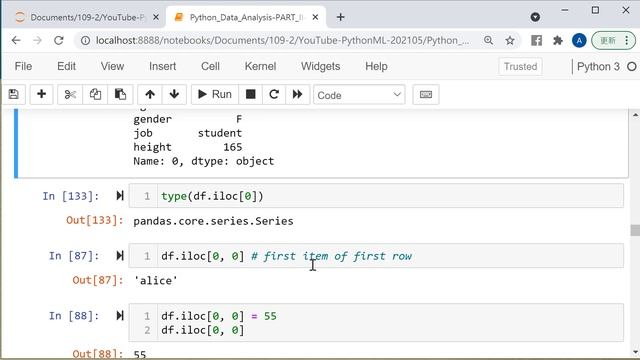
Task: Open the Widgets menu
Action: [x=320, y=66]
